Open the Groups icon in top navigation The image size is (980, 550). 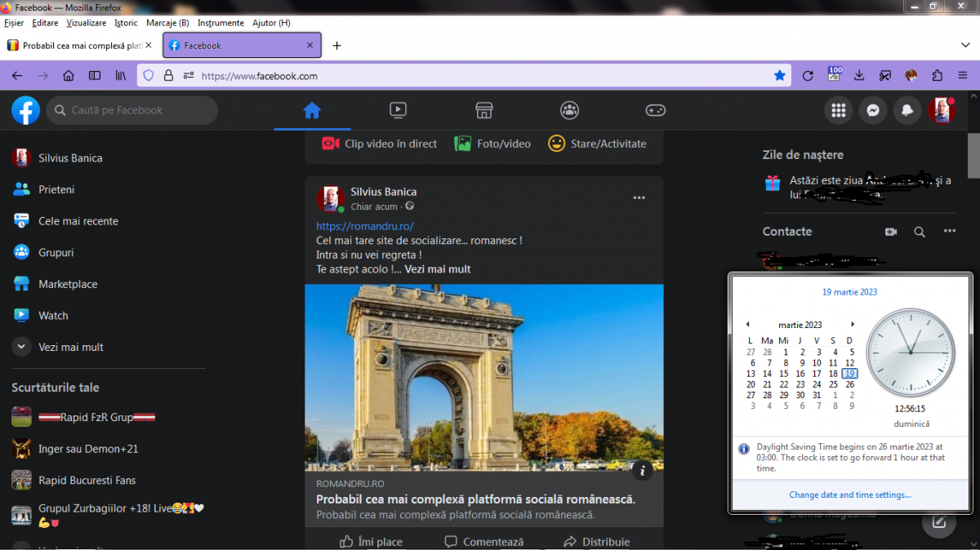569,110
